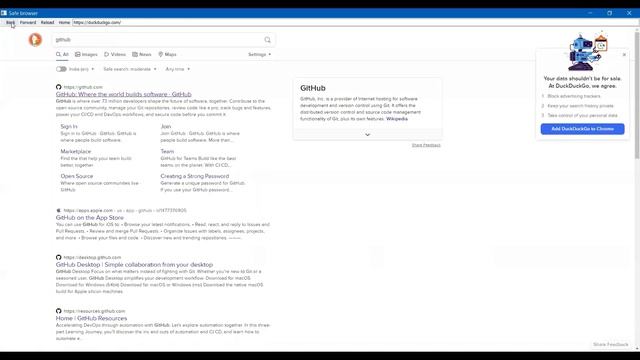Click the Reload browser button
Viewport: 640px width, 360px height.
(x=47, y=22)
